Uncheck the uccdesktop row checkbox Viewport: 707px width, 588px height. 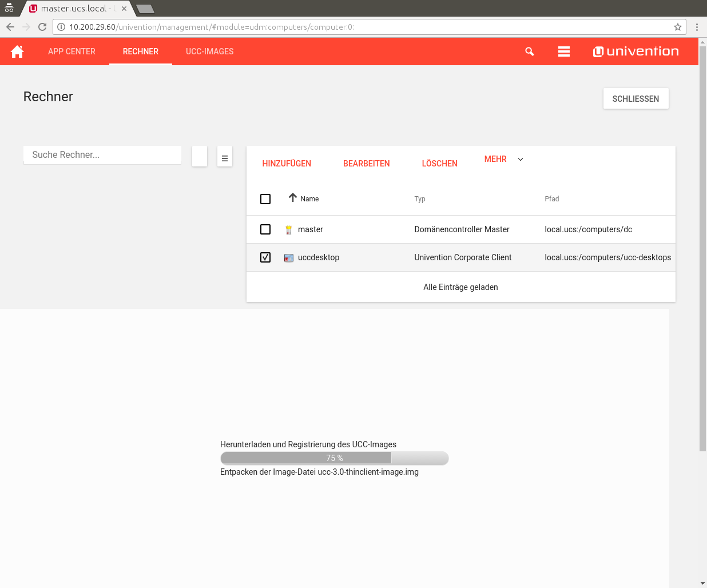[265, 257]
